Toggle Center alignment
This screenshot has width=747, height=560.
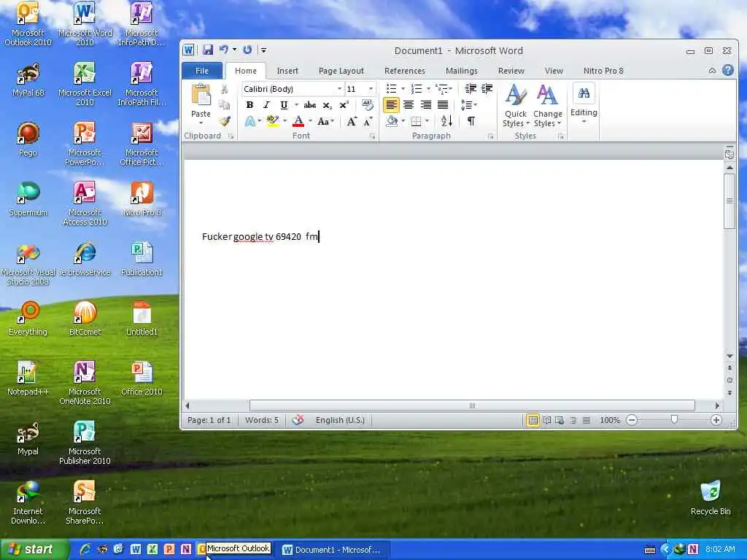pyautogui.click(x=409, y=105)
